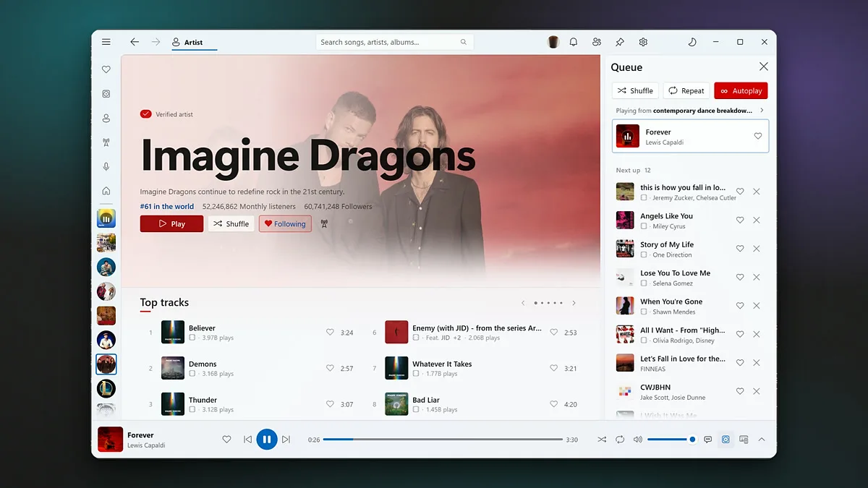Open League of Legends pinned item in sidebar
Screen dimensions: 868x488
click(x=106, y=388)
